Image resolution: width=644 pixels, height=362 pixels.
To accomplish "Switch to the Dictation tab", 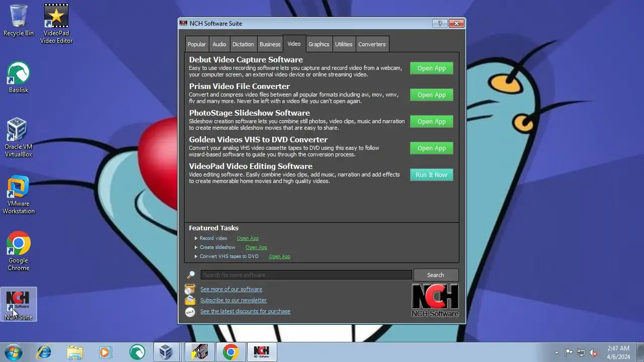I will coord(243,44).
